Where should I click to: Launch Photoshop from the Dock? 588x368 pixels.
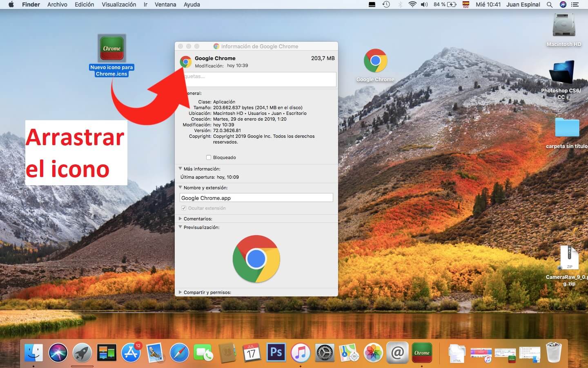(x=276, y=352)
